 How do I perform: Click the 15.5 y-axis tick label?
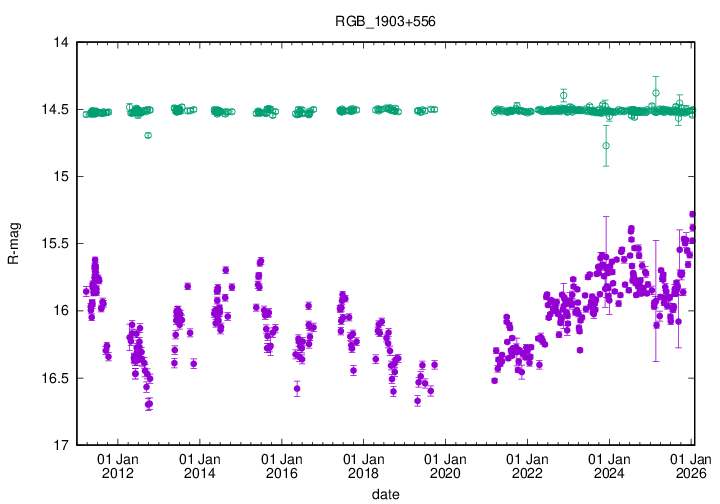click(x=54, y=244)
